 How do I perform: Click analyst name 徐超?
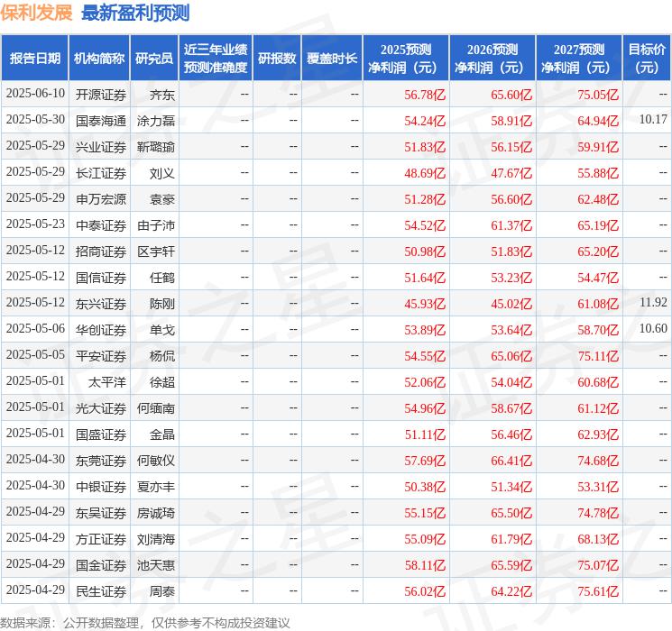(x=162, y=382)
